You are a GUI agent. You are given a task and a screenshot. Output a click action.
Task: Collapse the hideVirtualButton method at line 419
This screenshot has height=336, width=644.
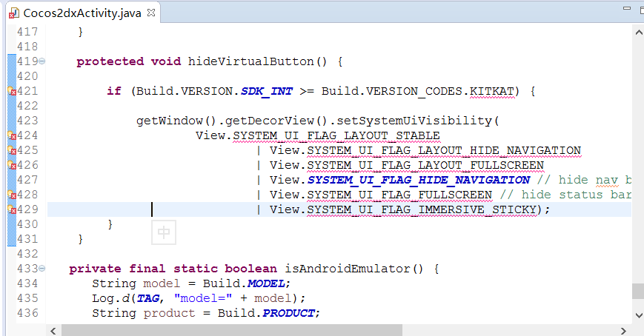pos(42,61)
